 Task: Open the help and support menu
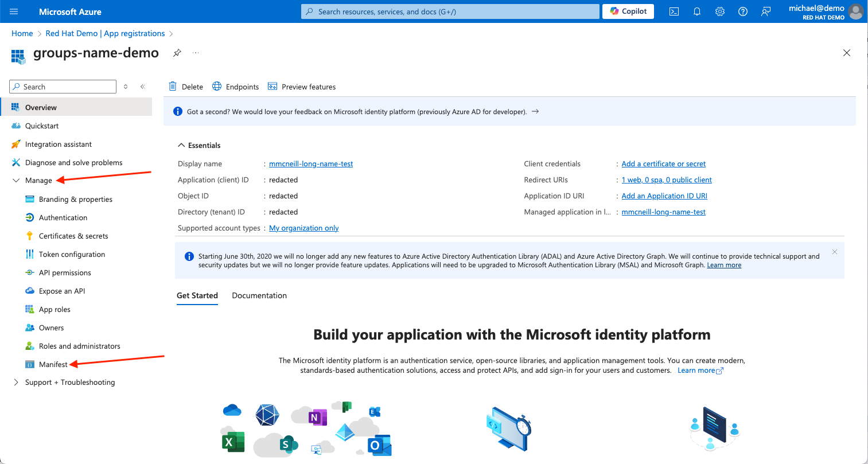point(742,11)
